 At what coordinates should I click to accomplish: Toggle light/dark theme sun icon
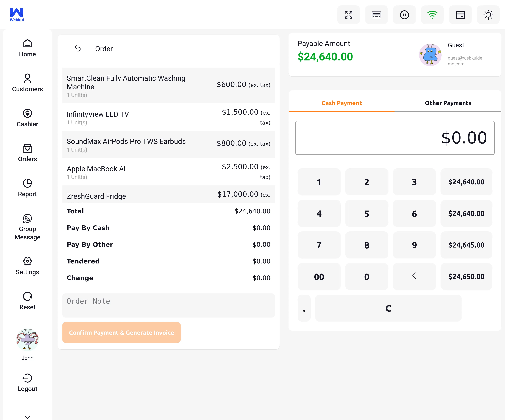pos(488,15)
